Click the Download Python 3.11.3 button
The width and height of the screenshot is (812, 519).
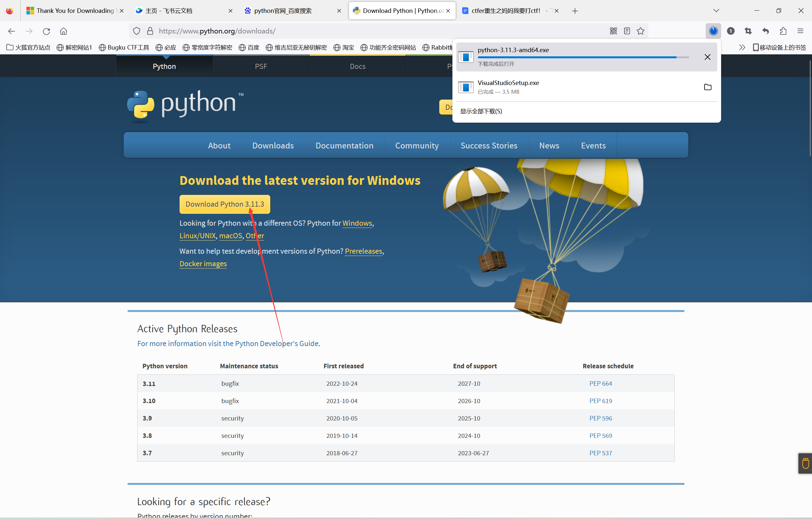click(225, 204)
